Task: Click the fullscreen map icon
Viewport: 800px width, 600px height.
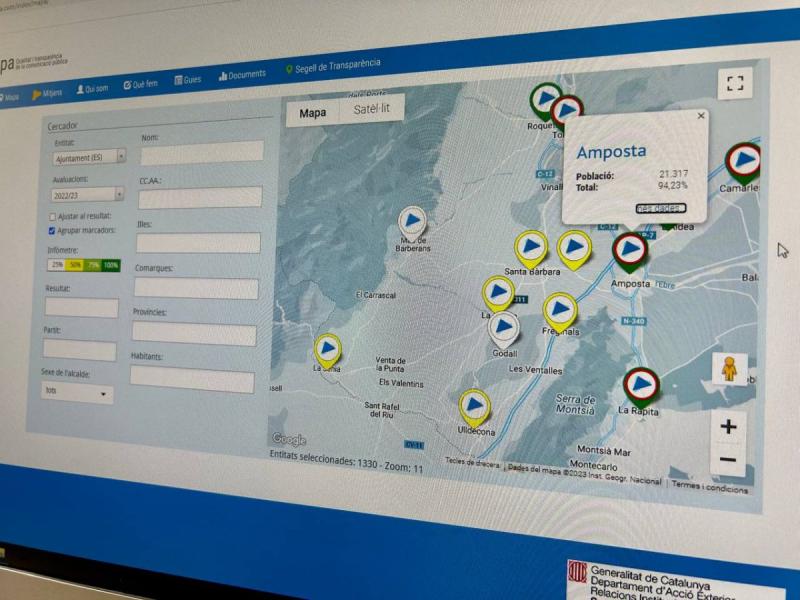Action: tap(735, 84)
